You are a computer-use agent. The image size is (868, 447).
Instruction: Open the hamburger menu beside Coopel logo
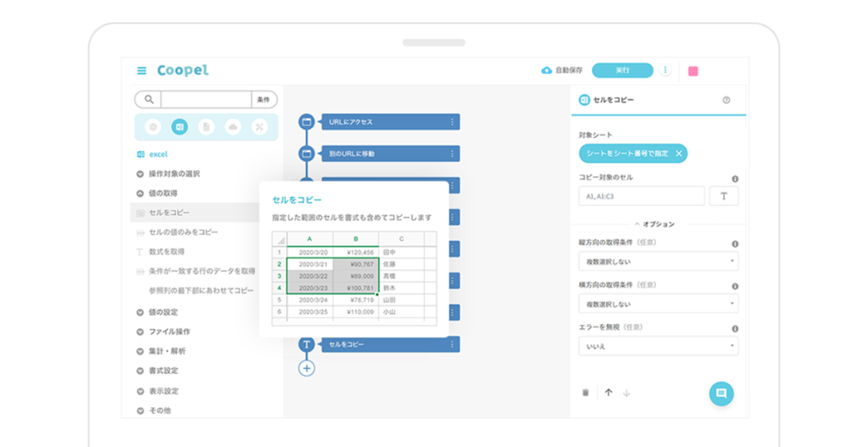tap(142, 71)
